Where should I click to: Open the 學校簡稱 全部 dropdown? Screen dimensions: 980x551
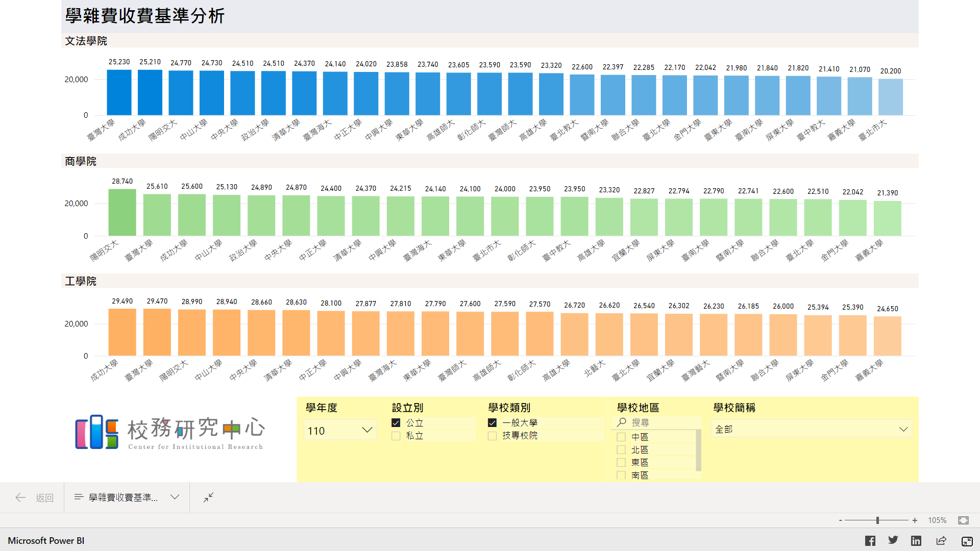click(x=812, y=429)
